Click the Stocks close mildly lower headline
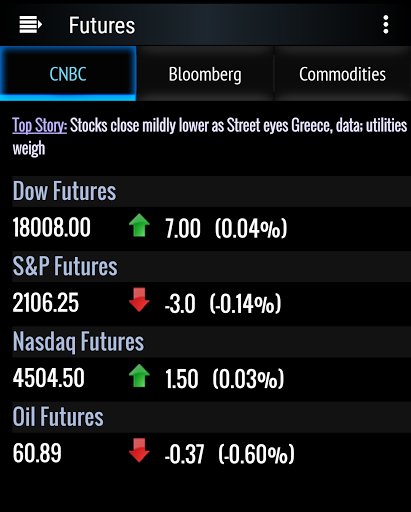The width and height of the screenshot is (411, 512). 210,137
